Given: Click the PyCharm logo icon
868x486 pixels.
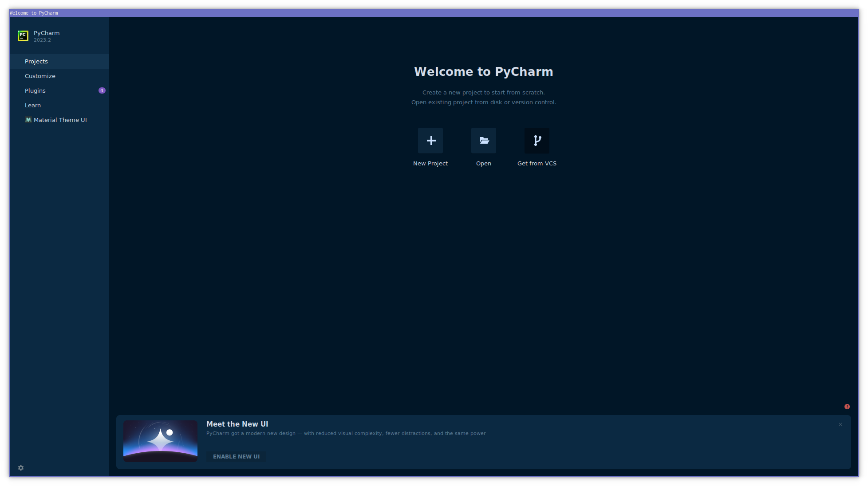Looking at the screenshot, I should click(x=23, y=36).
